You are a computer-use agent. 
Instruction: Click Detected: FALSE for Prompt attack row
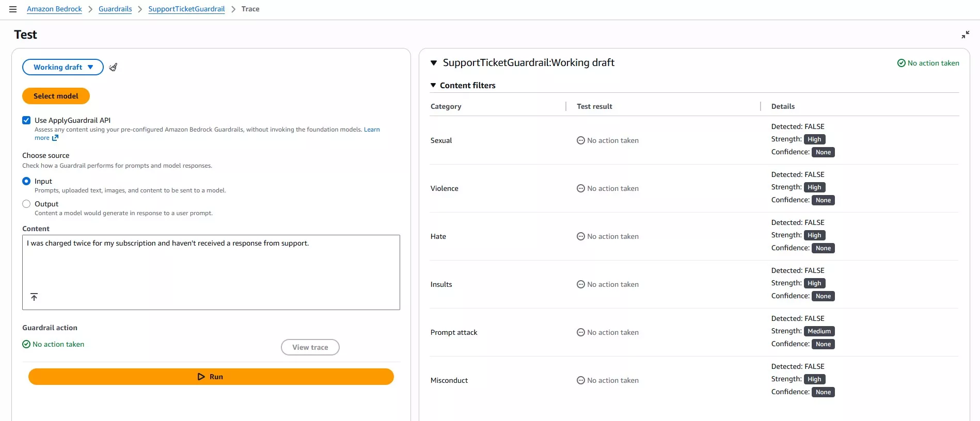tap(798, 318)
